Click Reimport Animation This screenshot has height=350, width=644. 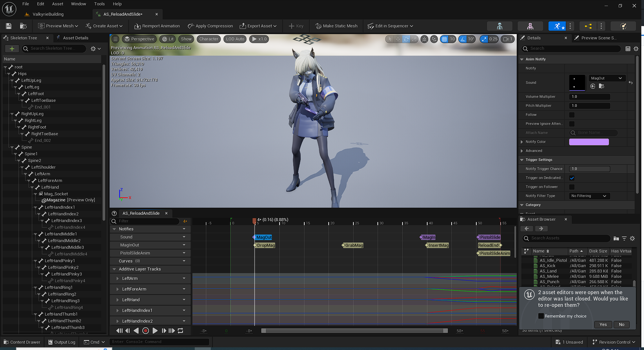pos(157,26)
